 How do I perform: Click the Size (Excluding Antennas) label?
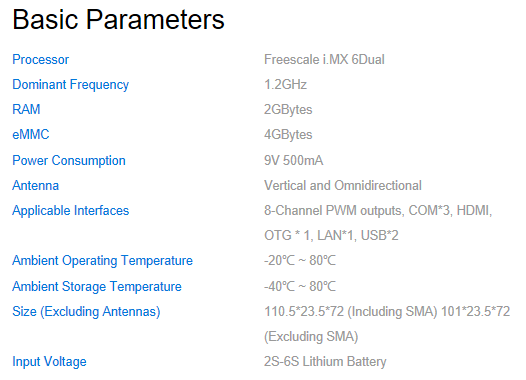[86, 312]
